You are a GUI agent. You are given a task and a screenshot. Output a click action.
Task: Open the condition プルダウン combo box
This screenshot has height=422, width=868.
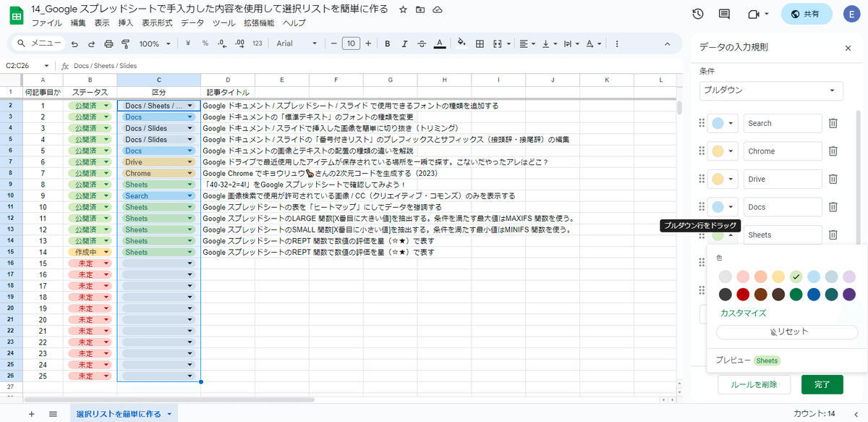click(771, 90)
